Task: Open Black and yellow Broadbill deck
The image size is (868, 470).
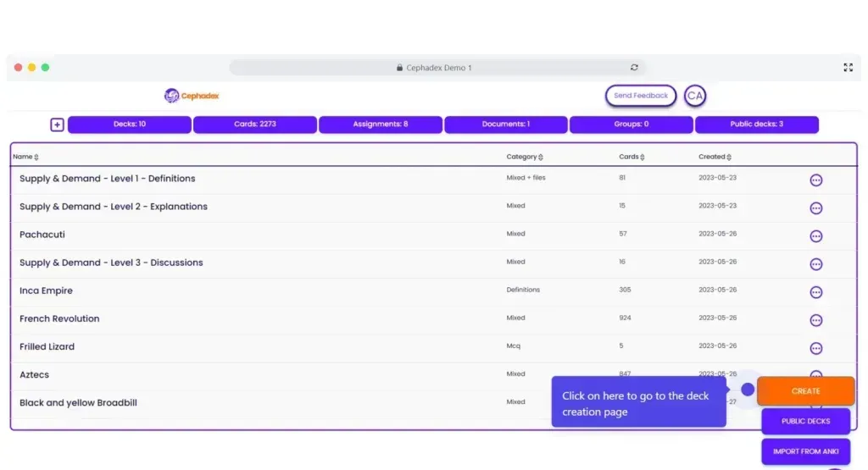Action: tap(78, 402)
